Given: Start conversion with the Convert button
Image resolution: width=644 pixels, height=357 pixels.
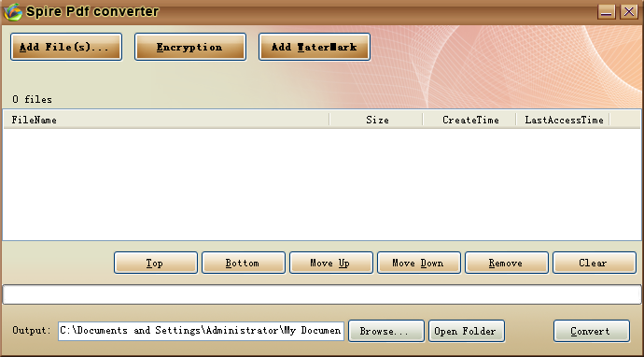Looking at the screenshot, I should pos(592,331).
